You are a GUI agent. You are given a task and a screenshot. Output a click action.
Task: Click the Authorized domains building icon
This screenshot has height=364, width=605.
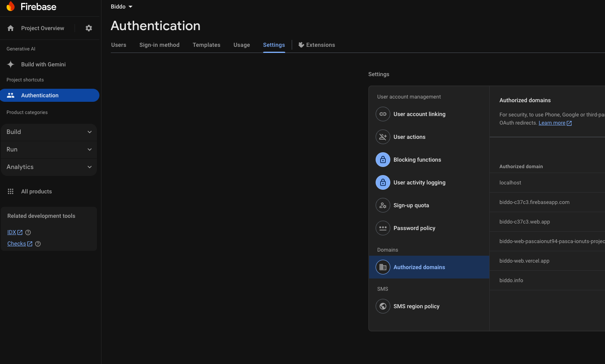(383, 267)
